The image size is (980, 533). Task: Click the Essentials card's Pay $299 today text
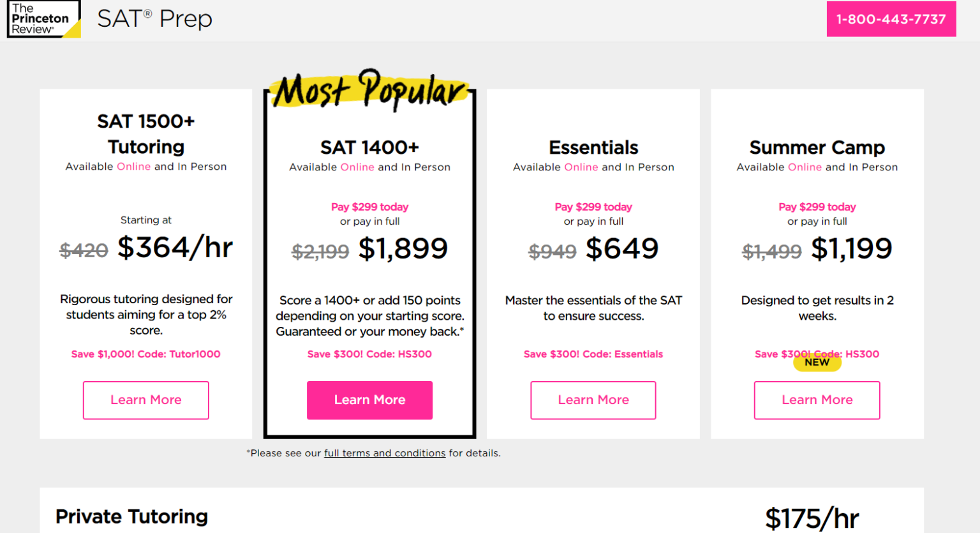pos(593,207)
